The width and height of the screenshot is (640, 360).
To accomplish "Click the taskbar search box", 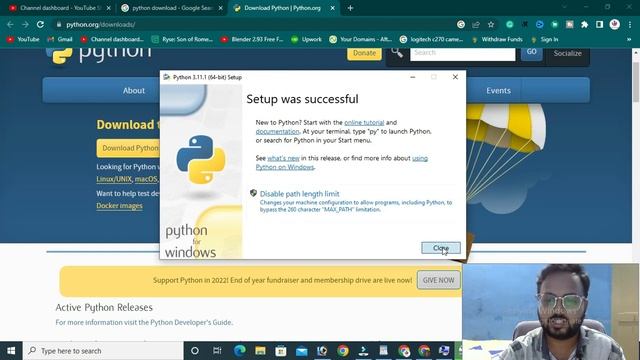I will pos(103,351).
